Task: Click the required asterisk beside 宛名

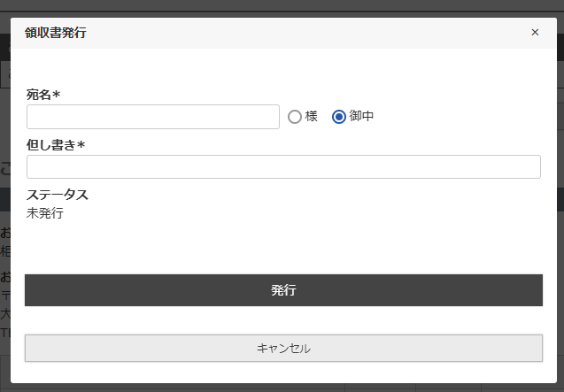Action: (57, 95)
